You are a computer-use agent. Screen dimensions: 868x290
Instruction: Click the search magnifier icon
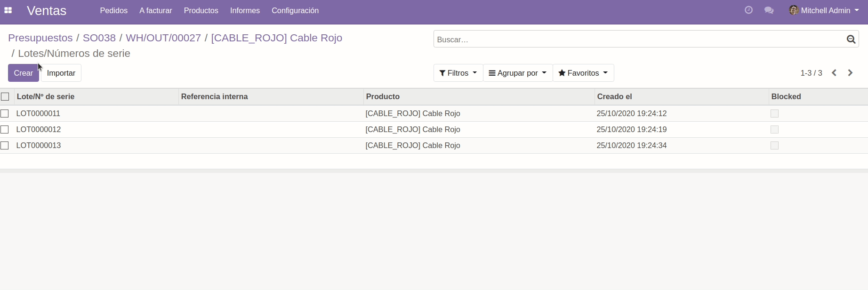[x=851, y=39]
